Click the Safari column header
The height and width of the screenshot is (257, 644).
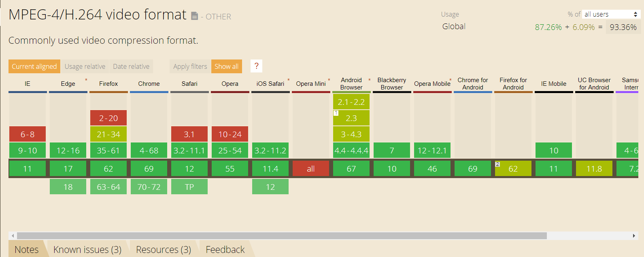click(x=189, y=84)
